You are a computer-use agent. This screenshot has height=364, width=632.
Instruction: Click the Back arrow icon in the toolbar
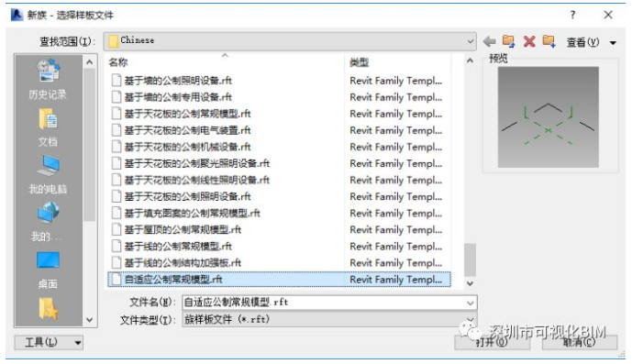(489, 41)
